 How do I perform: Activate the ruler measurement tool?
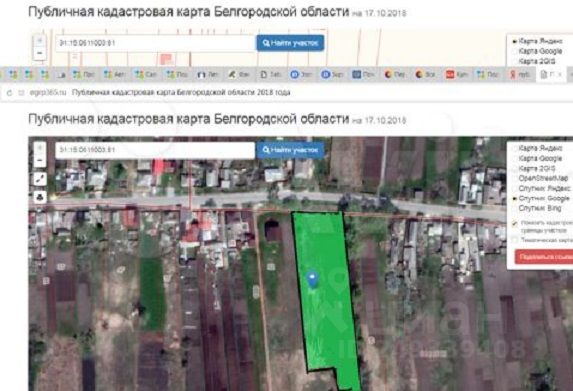click(x=40, y=179)
